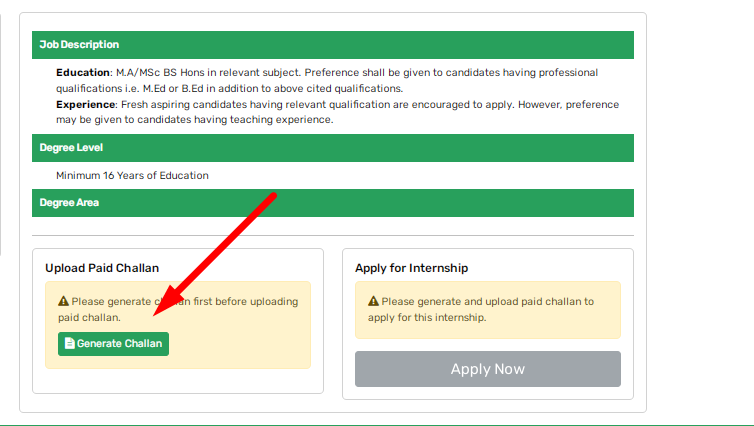Click the bold Experience label

point(84,104)
